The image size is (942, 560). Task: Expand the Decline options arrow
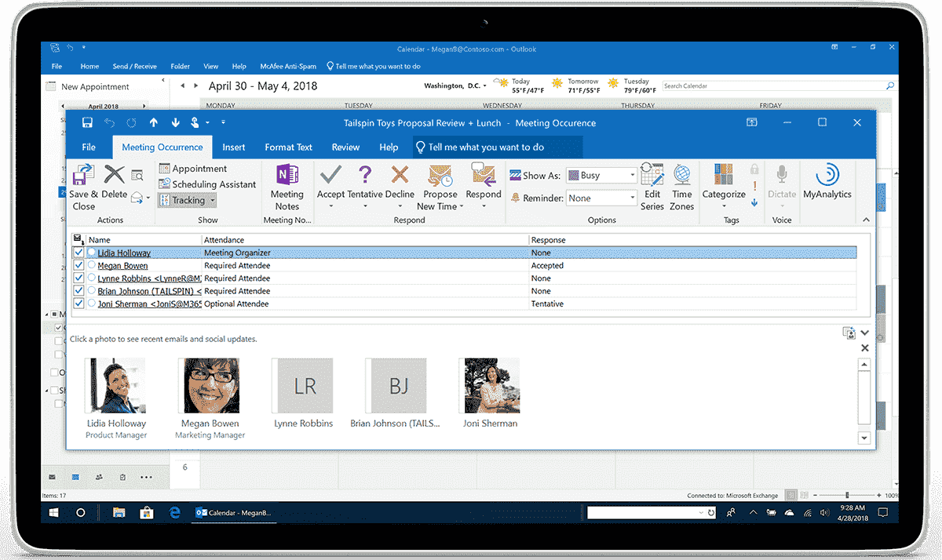pyautogui.click(x=400, y=206)
